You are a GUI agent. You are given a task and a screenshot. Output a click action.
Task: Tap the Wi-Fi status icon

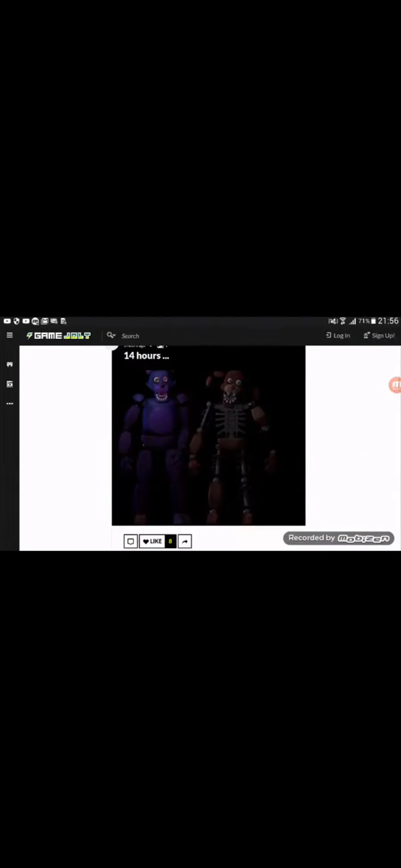pos(343,321)
